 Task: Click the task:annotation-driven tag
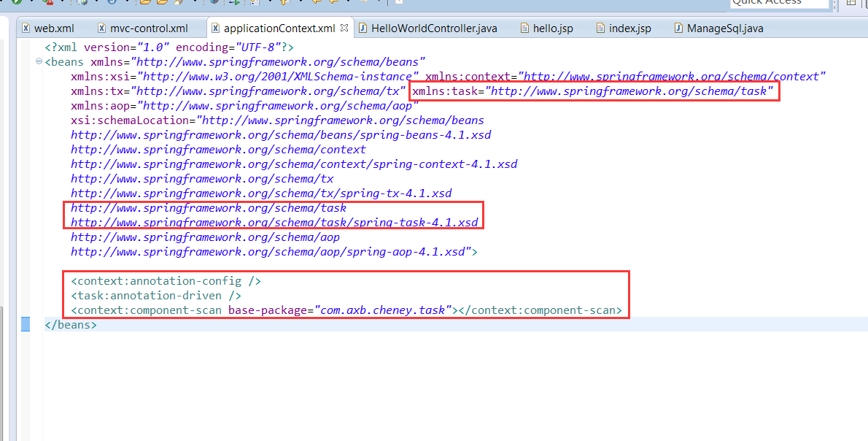[156, 295]
